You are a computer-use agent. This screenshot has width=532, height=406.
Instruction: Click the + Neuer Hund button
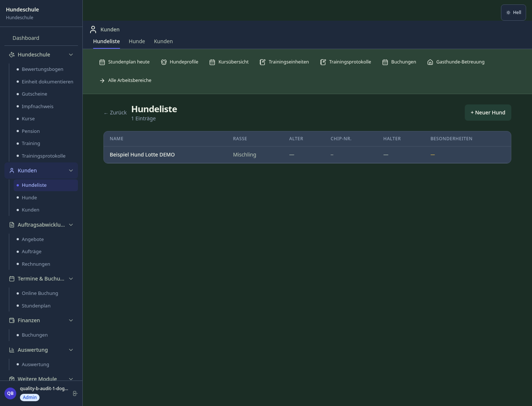coord(488,113)
